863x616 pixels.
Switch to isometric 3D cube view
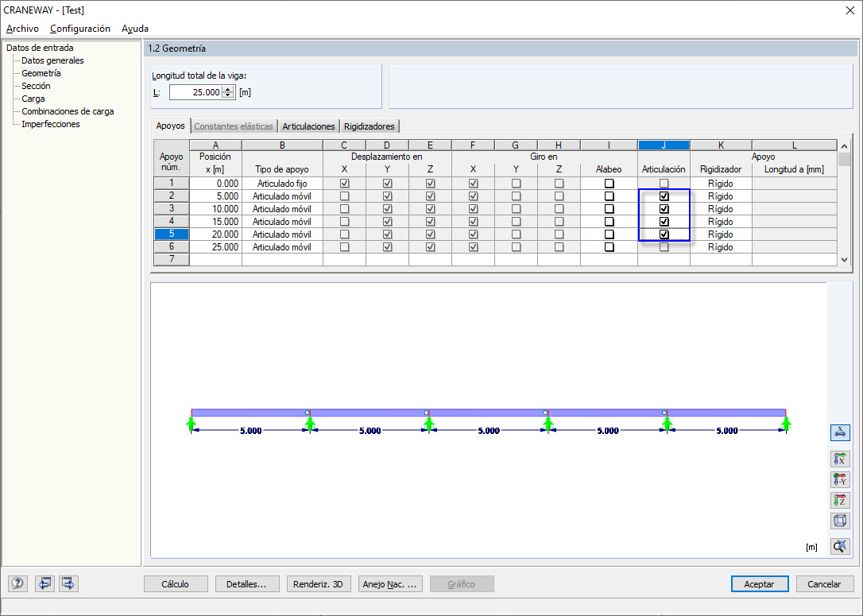pyautogui.click(x=840, y=521)
